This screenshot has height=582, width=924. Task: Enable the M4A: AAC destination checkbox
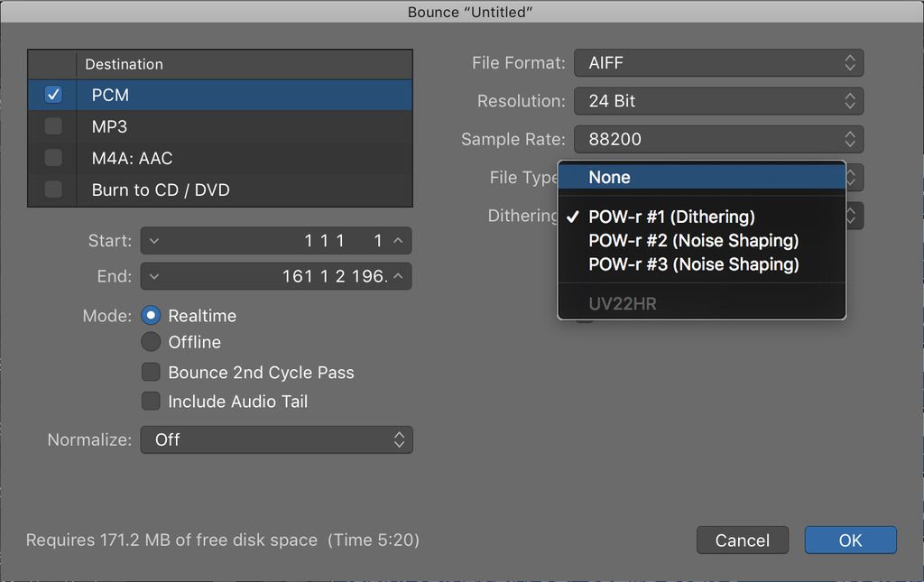tap(53, 158)
